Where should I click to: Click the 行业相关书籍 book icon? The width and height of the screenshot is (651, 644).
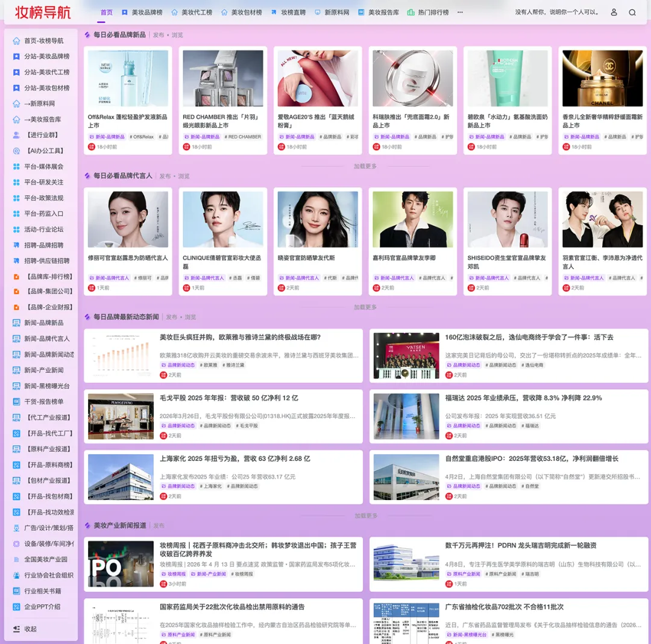point(16,590)
